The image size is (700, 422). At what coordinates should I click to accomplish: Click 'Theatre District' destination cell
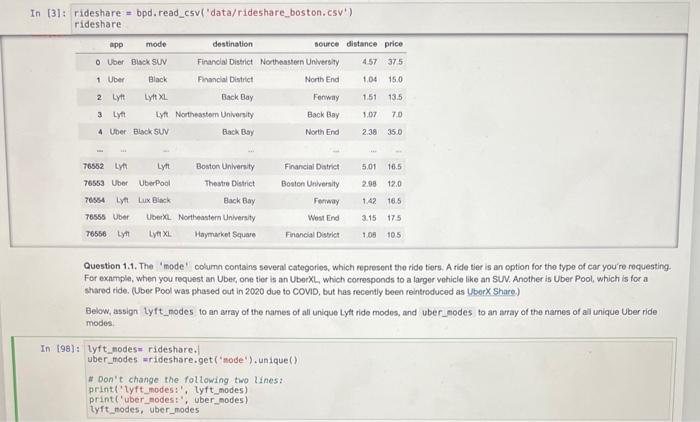pyautogui.click(x=229, y=184)
